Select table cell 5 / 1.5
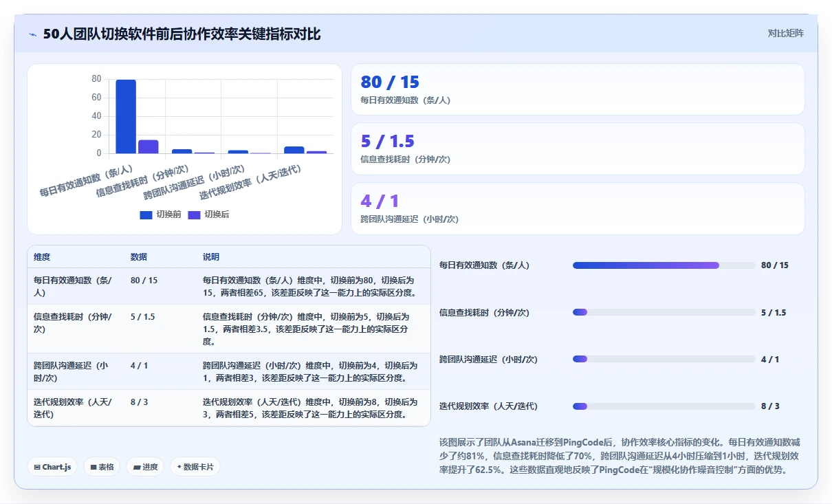The image size is (832, 504). [x=142, y=317]
